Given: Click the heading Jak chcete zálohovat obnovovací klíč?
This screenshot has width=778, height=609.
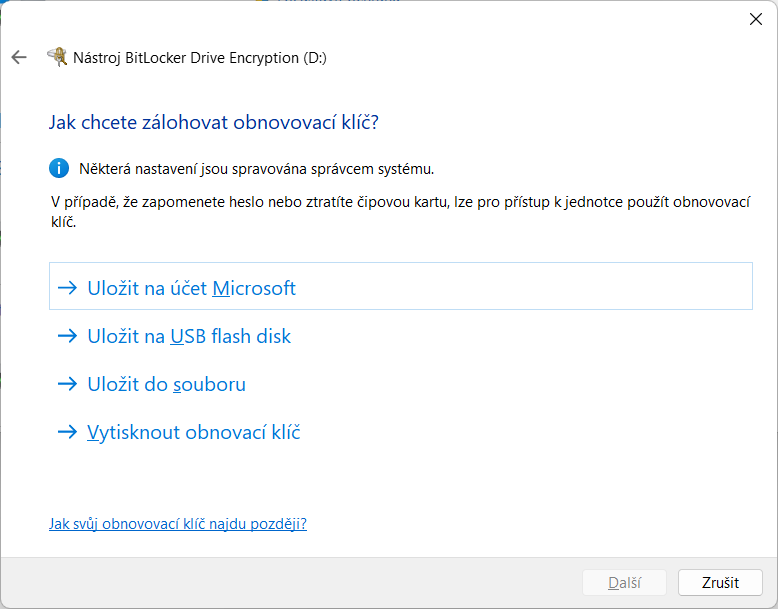Looking at the screenshot, I should pyautogui.click(x=214, y=122).
